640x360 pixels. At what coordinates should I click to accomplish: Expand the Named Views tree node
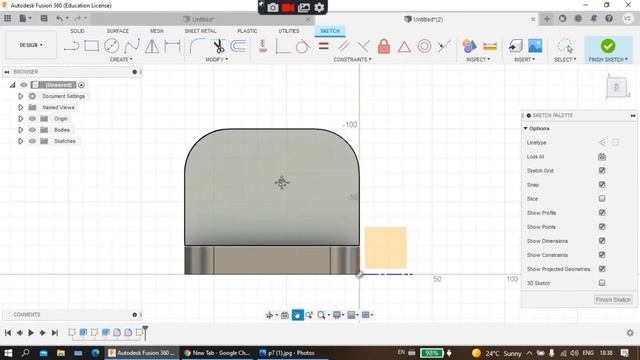pyautogui.click(x=20, y=107)
